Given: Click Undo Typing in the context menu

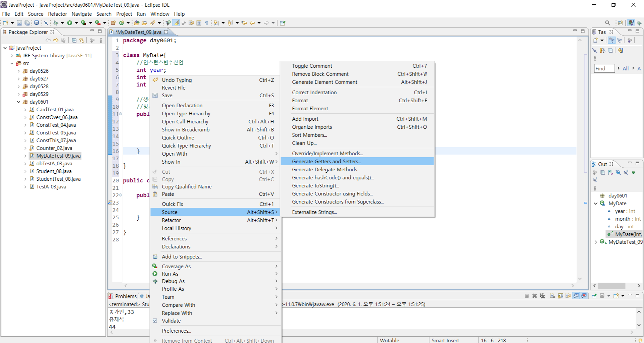Looking at the screenshot, I should (x=215, y=80).
